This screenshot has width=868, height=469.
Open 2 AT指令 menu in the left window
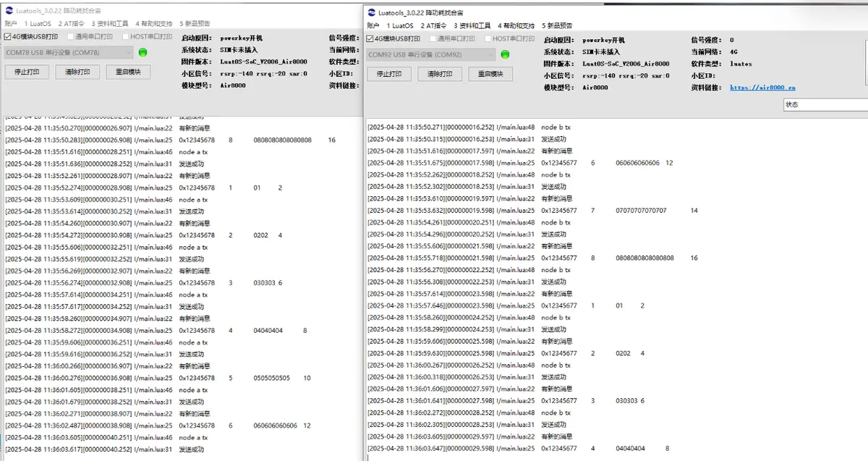click(x=71, y=24)
